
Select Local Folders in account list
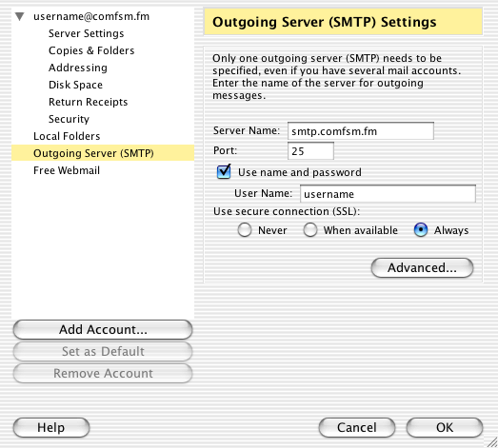click(67, 136)
